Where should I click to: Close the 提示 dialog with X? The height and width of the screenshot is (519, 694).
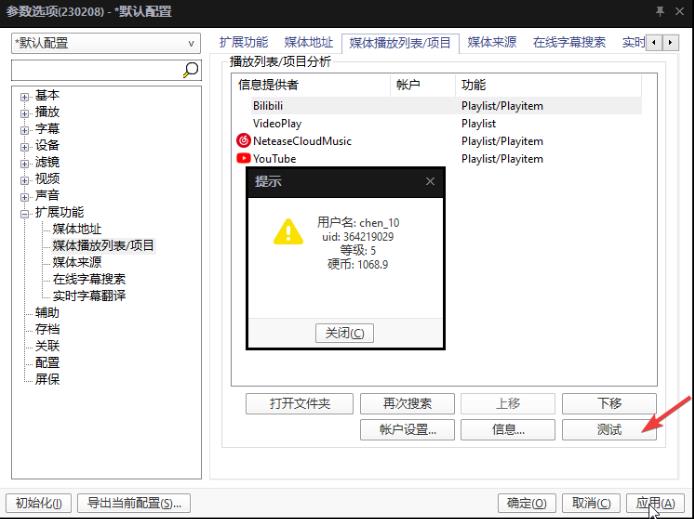pyautogui.click(x=430, y=181)
